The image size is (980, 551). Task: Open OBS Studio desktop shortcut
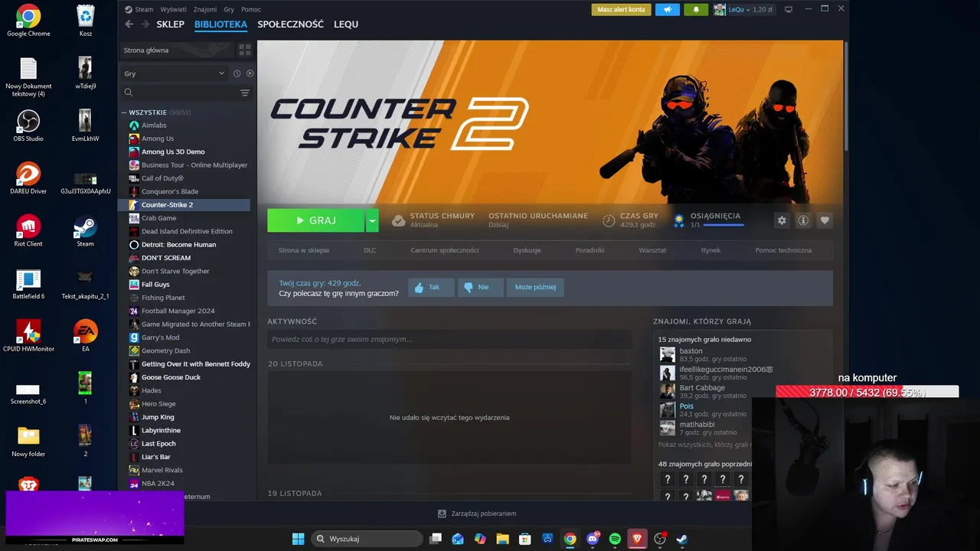point(28,126)
